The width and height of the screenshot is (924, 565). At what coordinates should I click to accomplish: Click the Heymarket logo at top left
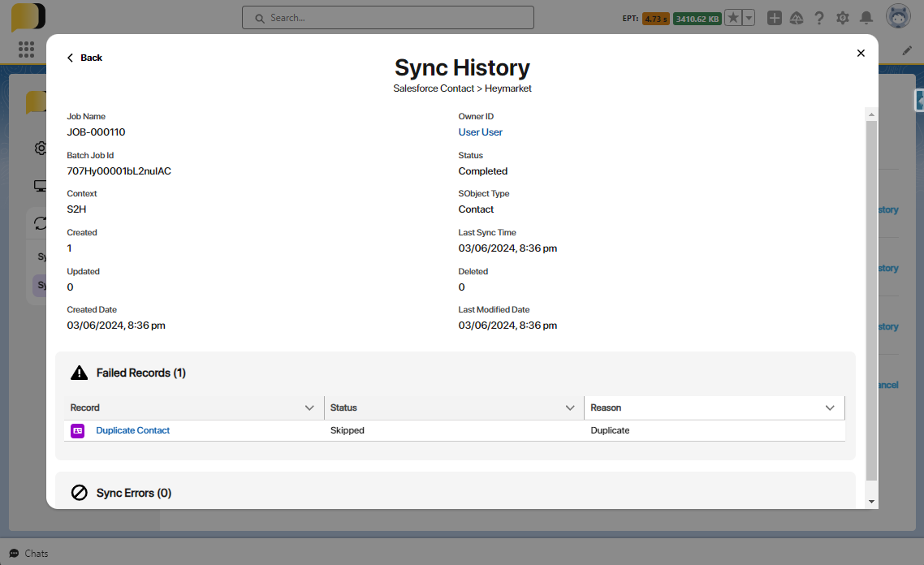click(x=28, y=16)
